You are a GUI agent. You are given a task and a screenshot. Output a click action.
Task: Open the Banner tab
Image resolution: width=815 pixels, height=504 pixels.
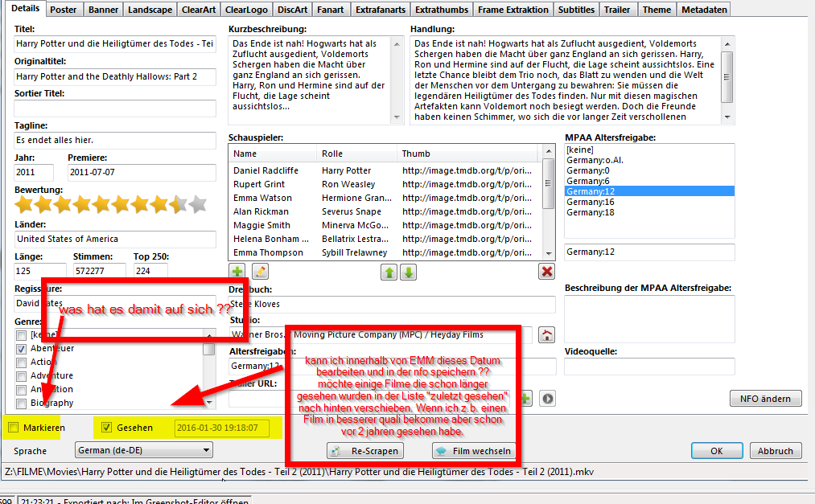103,10
